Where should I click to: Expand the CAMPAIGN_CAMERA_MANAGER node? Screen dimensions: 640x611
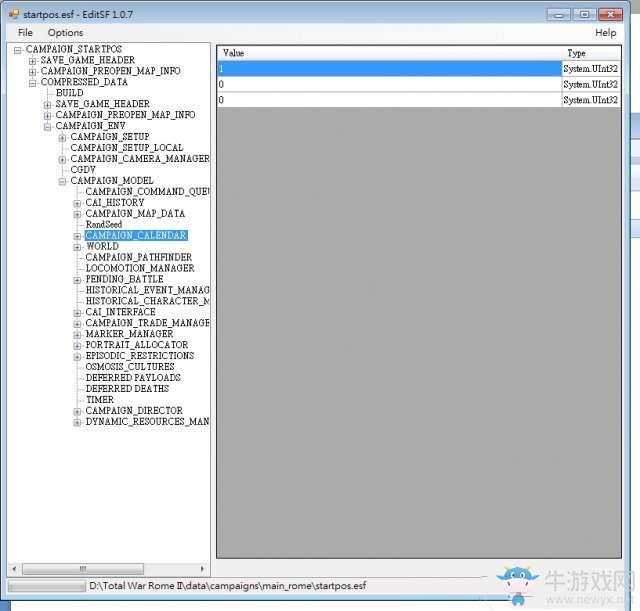62,160
